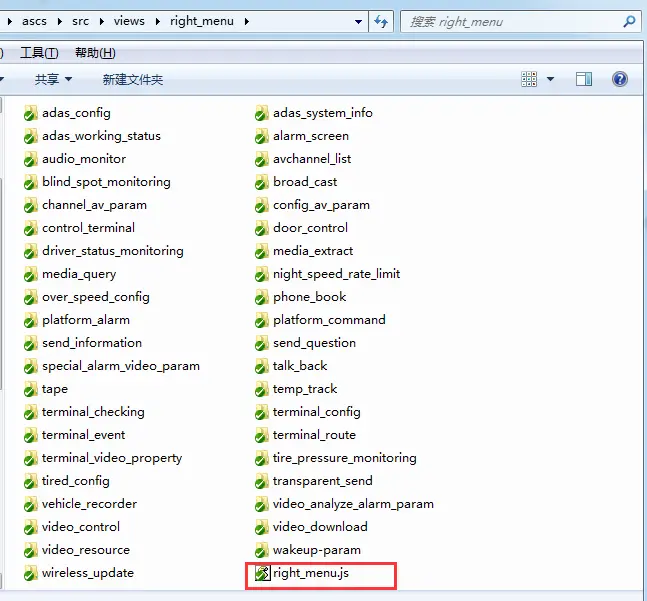Click the media_query folder icon

tap(31, 274)
